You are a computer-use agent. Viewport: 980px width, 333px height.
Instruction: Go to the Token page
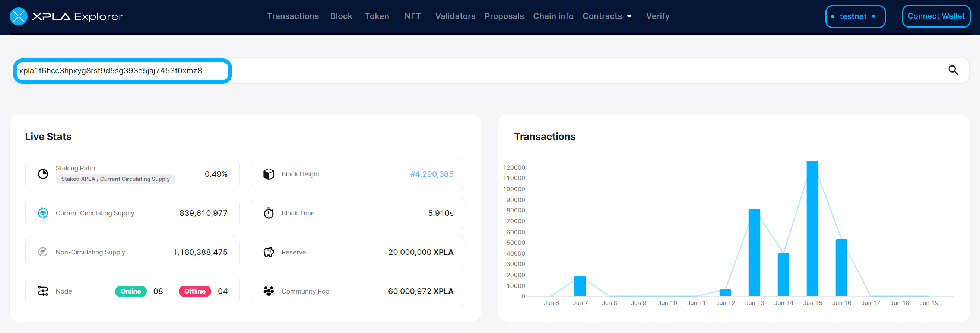click(x=377, y=16)
